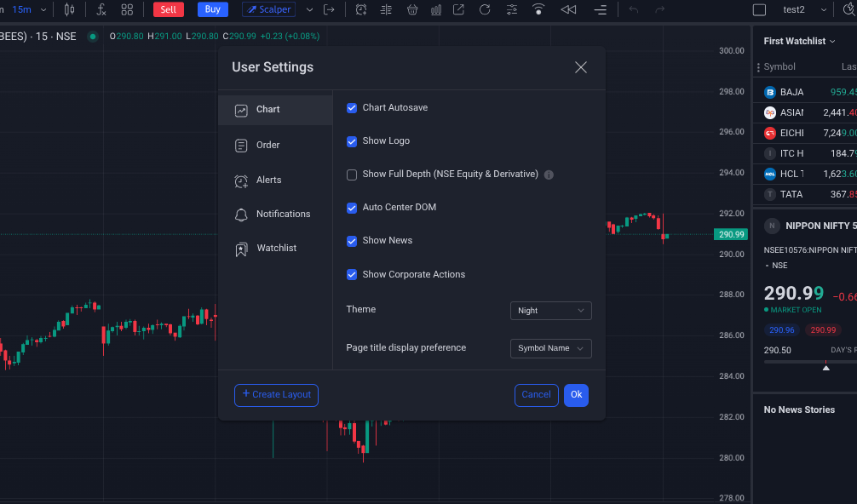The width and height of the screenshot is (857, 504).
Task: Open the basket orders icon
Action: (412, 9)
